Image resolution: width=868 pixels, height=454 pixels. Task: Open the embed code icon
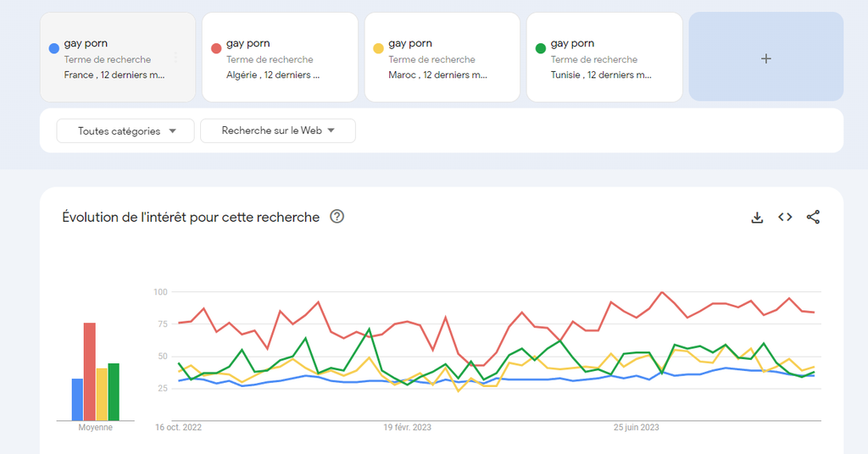785,218
